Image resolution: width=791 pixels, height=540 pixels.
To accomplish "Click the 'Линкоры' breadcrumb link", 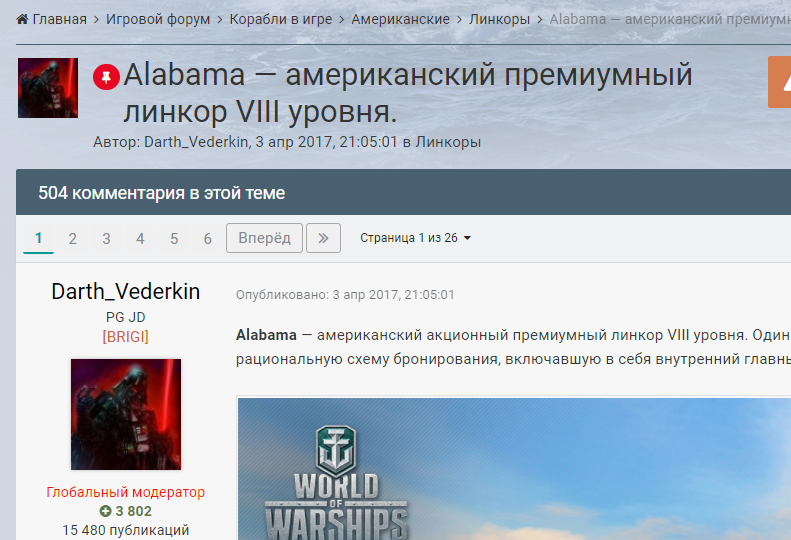I will point(499,19).
